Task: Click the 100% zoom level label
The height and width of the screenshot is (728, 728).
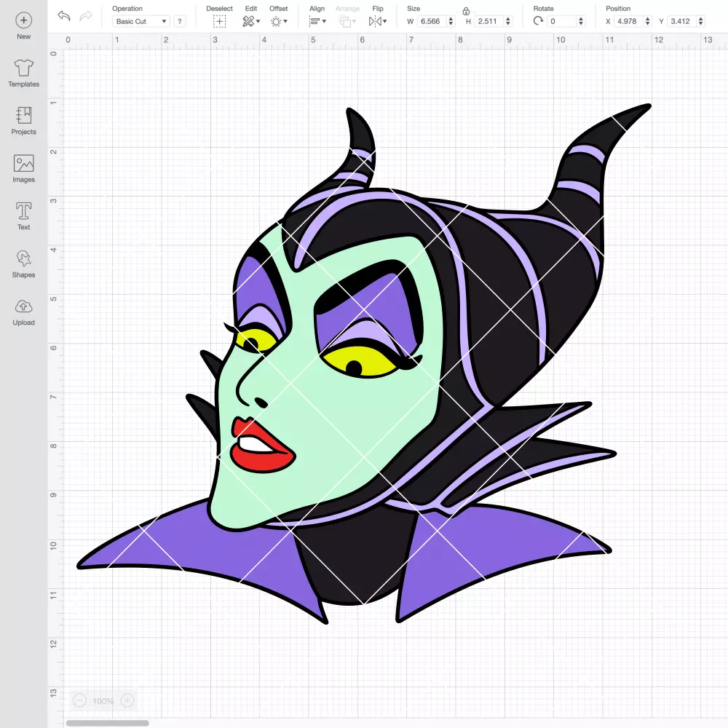Action: pyautogui.click(x=103, y=701)
